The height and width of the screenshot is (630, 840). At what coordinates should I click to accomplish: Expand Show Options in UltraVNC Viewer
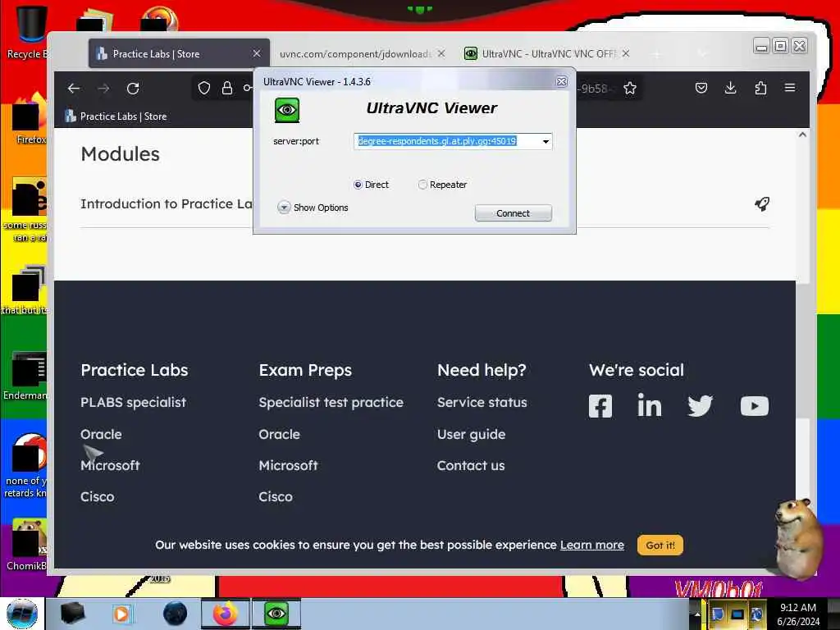coord(313,208)
